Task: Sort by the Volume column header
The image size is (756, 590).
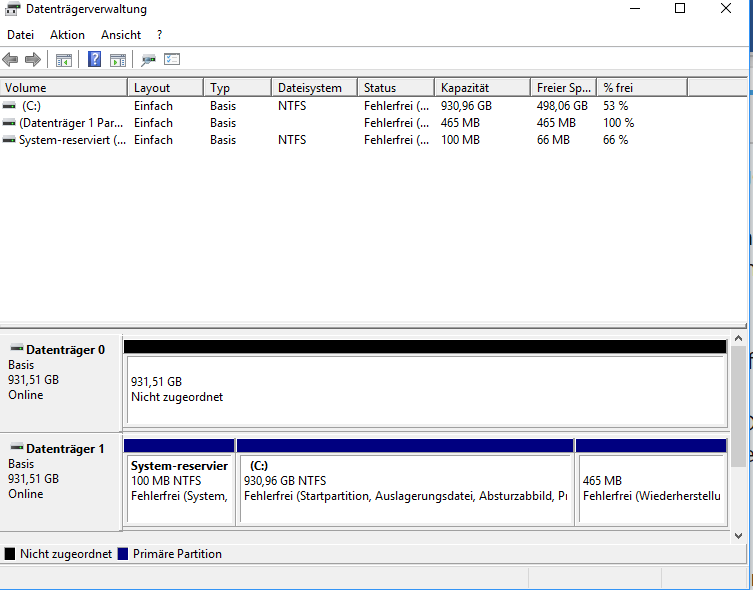Action: pos(64,88)
